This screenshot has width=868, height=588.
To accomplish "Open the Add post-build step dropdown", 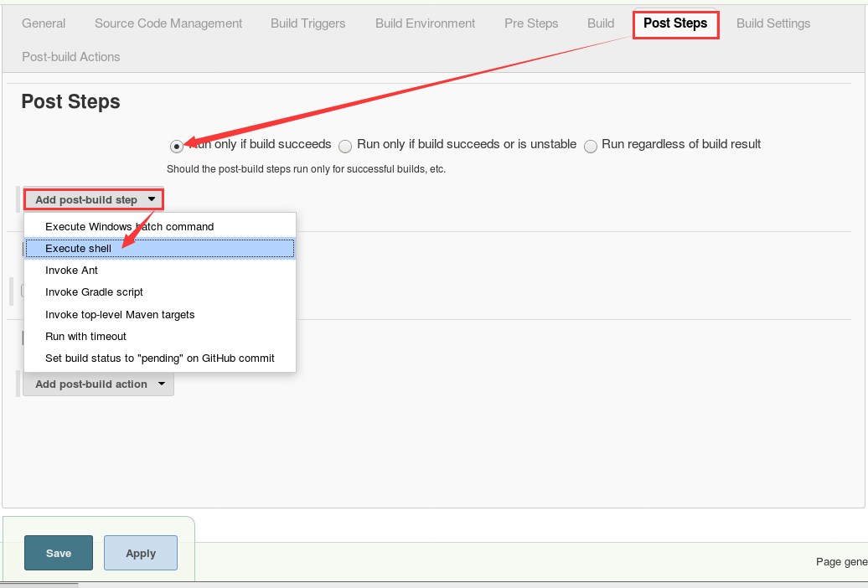I will coord(94,199).
